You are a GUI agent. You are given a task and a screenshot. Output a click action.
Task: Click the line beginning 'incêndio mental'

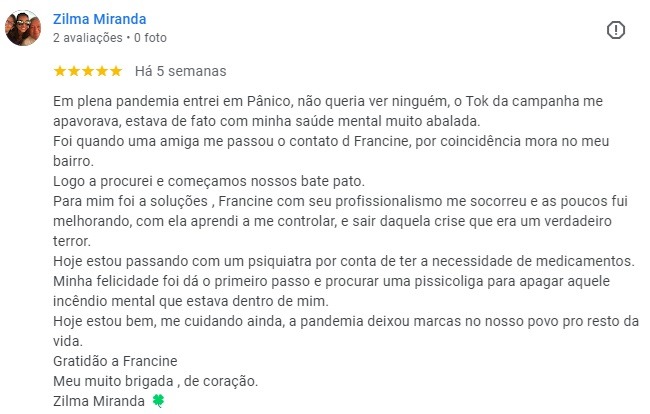tap(191, 301)
